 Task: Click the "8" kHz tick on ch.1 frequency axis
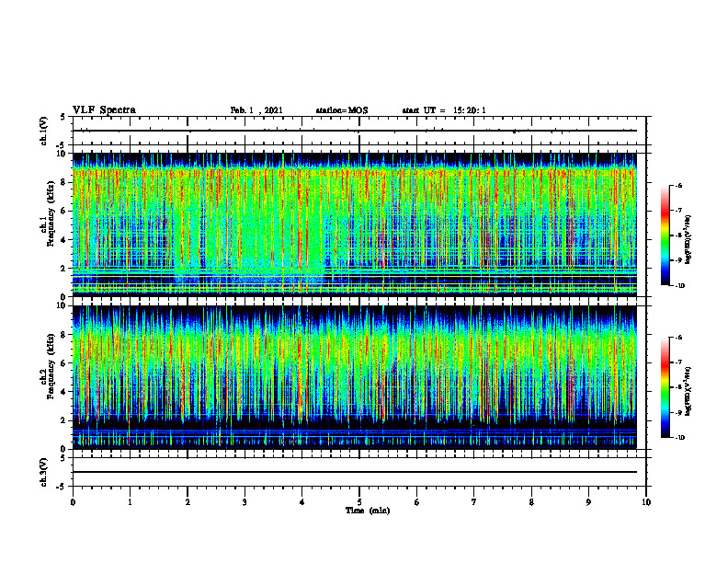63,182
